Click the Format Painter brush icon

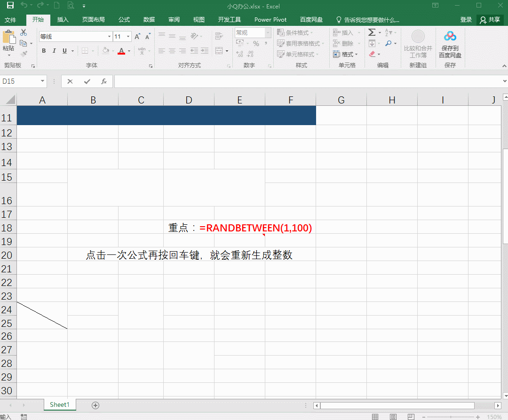point(24,54)
